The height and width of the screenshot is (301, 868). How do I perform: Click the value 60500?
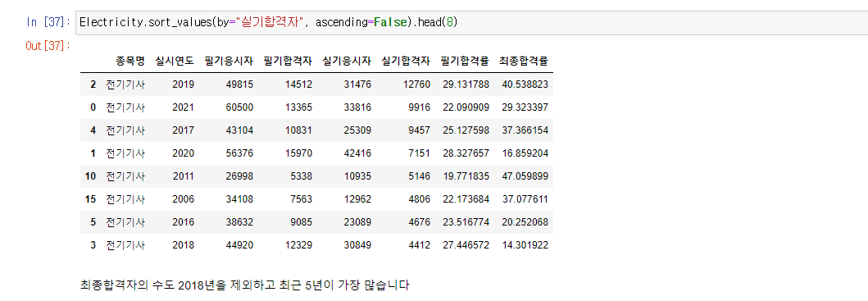click(x=239, y=107)
